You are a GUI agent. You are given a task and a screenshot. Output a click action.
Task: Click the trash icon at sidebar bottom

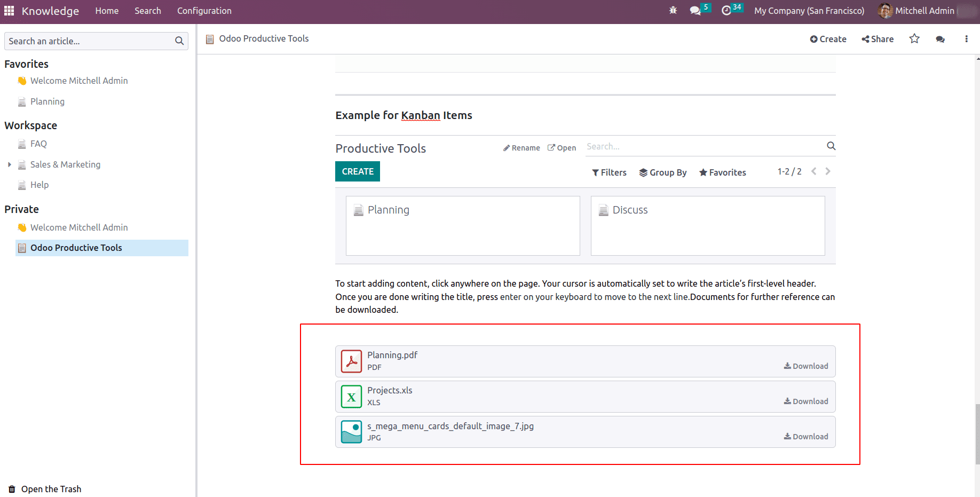point(12,489)
